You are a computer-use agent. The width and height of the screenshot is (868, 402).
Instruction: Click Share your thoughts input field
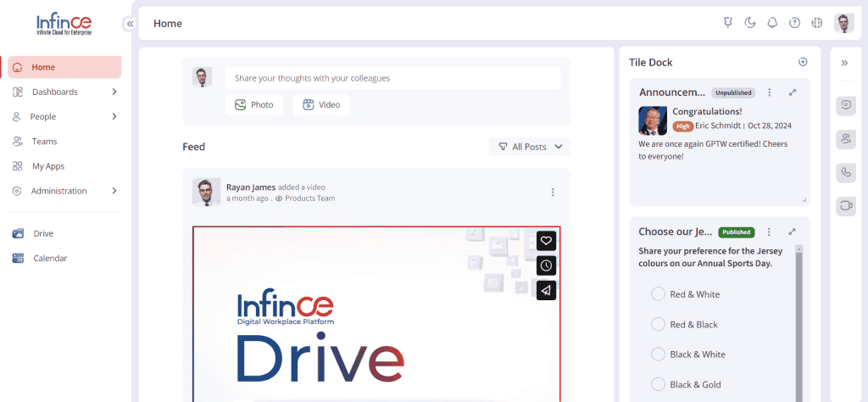tap(392, 78)
